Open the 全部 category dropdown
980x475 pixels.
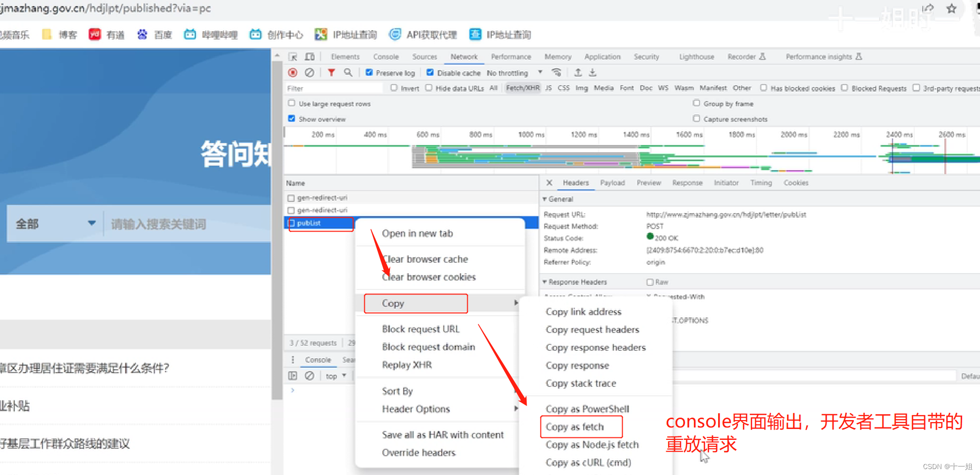click(55, 224)
